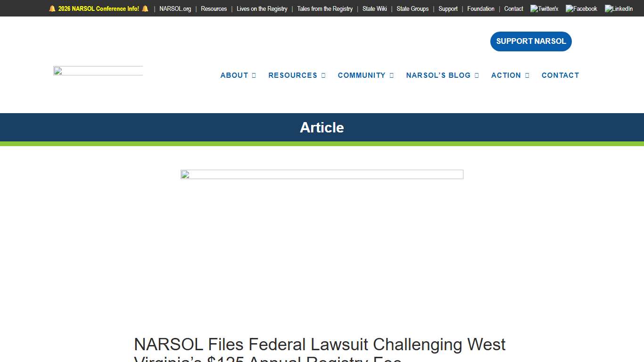Open the ACTION dropdown menu
The width and height of the screenshot is (644, 362).
(506, 75)
